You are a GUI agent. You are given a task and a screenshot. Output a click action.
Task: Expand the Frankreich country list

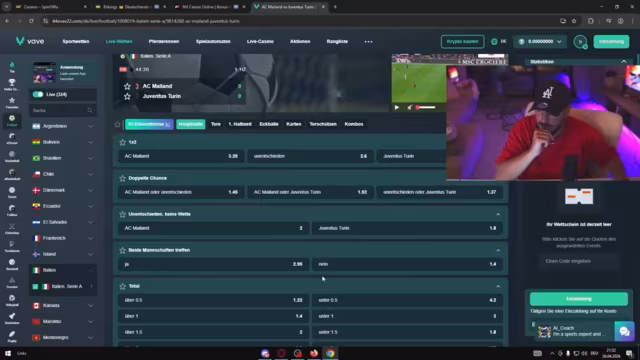pos(90,238)
